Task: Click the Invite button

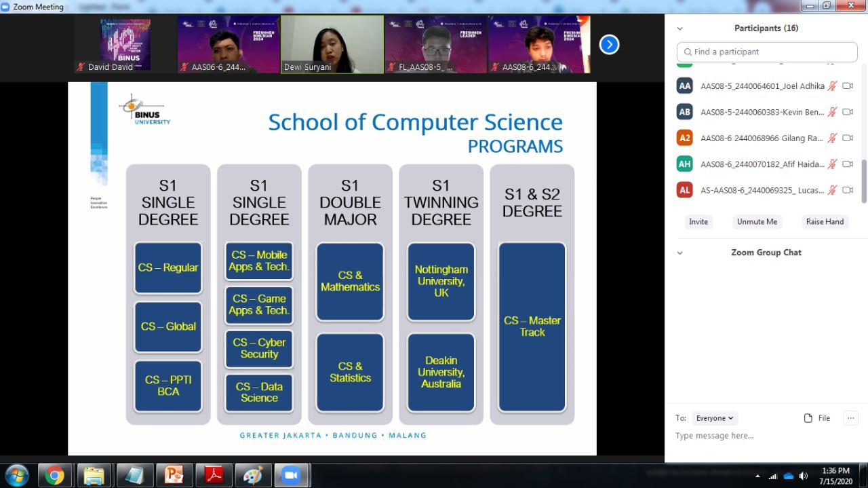Action: coord(698,222)
